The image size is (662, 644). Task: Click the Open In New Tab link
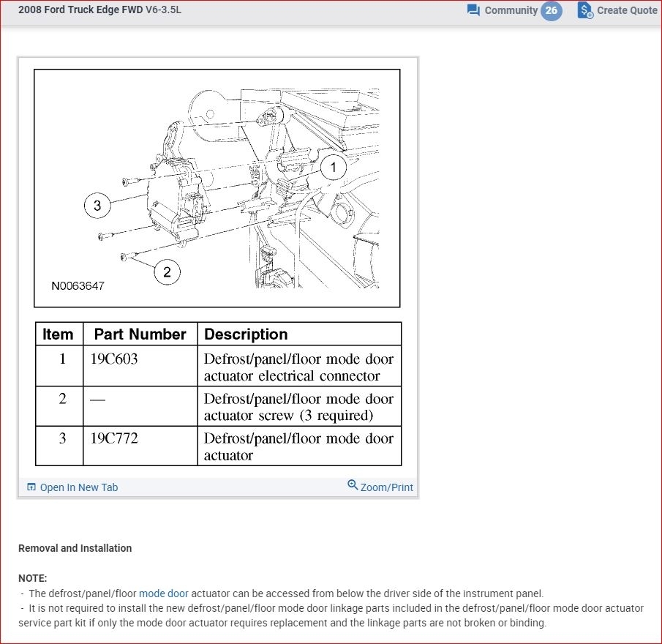(x=79, y=487)
